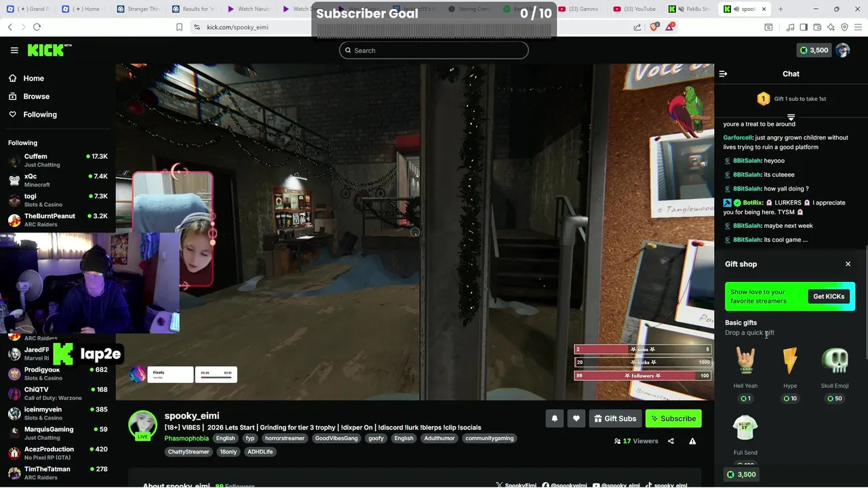Screen dimensions: 868x488
Task: Open TheBurntPeanut channel in Following list
Action: pos(58,220)
